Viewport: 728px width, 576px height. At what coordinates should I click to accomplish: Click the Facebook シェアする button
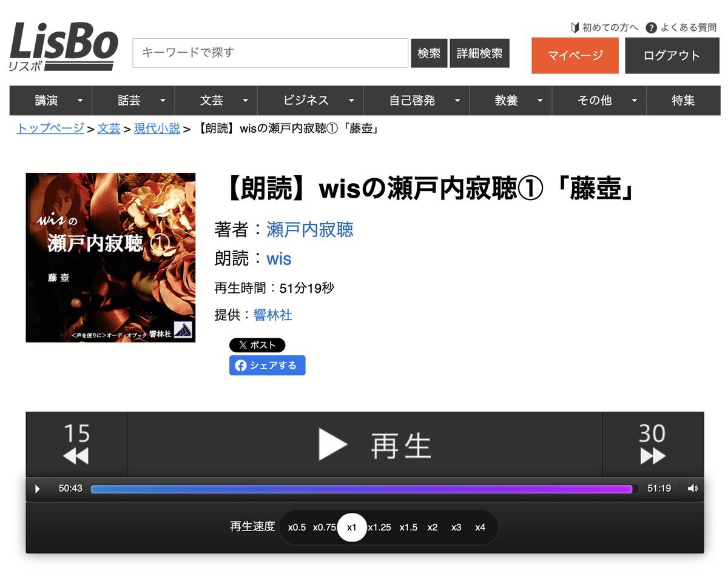267,366
